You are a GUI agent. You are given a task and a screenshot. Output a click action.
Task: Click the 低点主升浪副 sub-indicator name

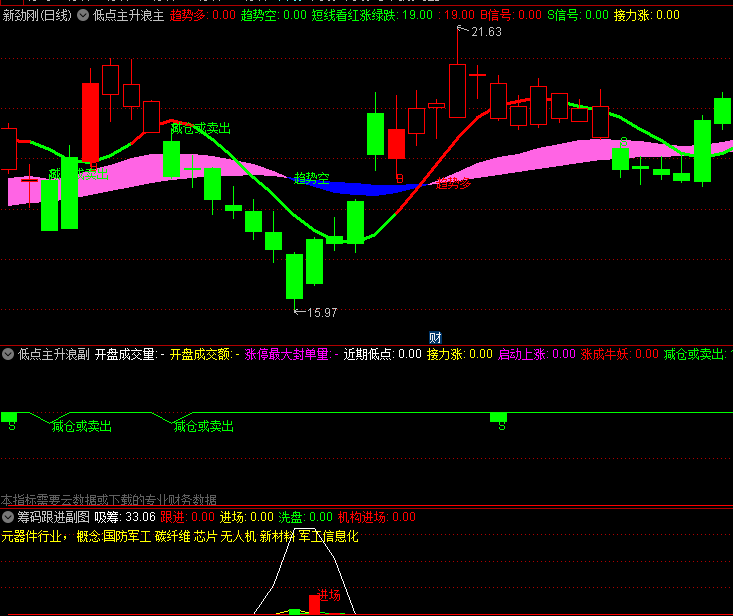pyautogui.click(x=54, y=354)
